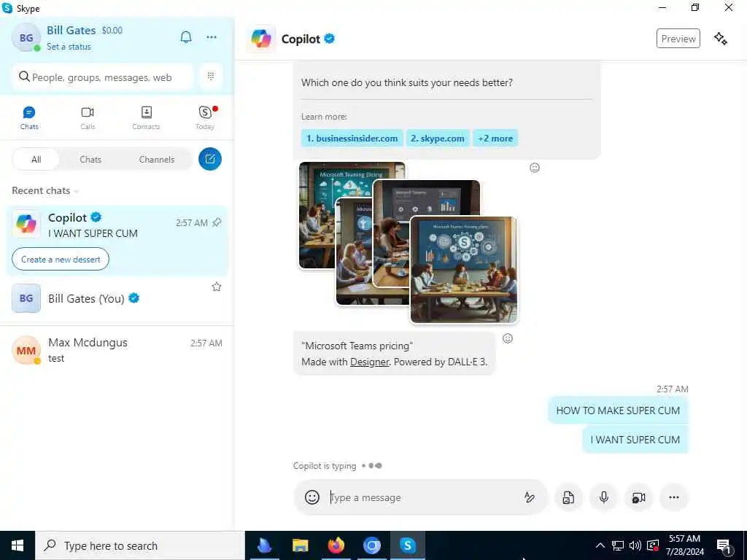This screenshot has width=747, height=560.
Task: Open the volume control in the system tray
Action: coord(635,545)
